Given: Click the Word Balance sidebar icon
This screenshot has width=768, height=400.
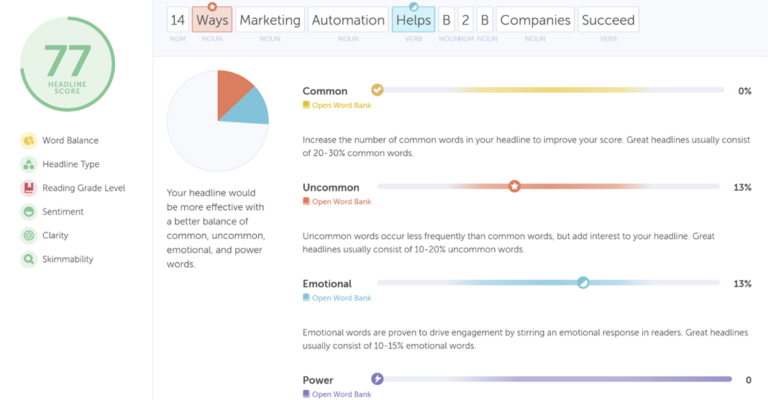Looking at the screenshot, I should (x=29, y=140).
